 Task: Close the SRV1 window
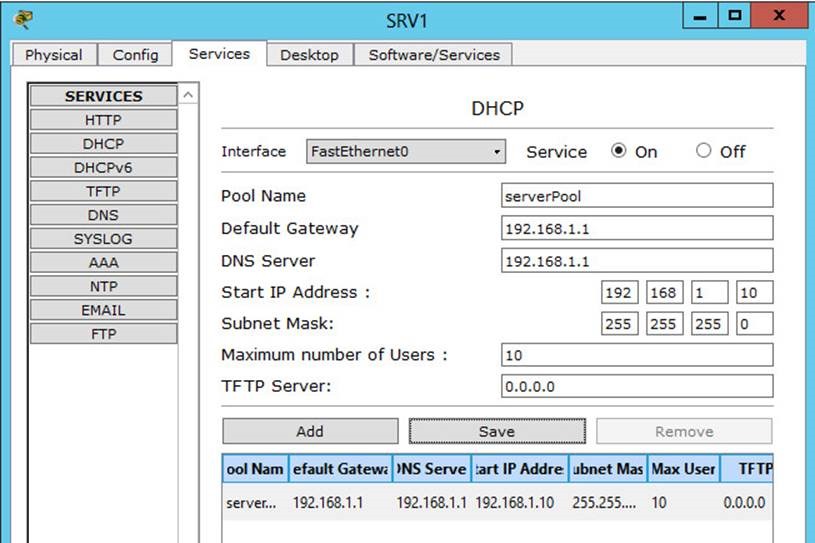[780, 16]
